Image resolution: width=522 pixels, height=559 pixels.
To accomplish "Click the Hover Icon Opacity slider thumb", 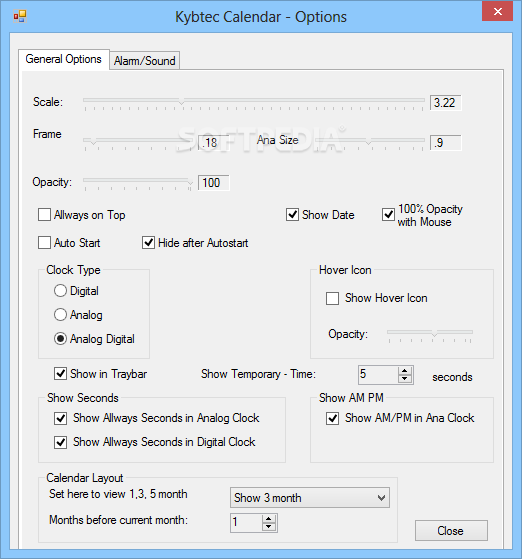I will click(x=434, y=333).
